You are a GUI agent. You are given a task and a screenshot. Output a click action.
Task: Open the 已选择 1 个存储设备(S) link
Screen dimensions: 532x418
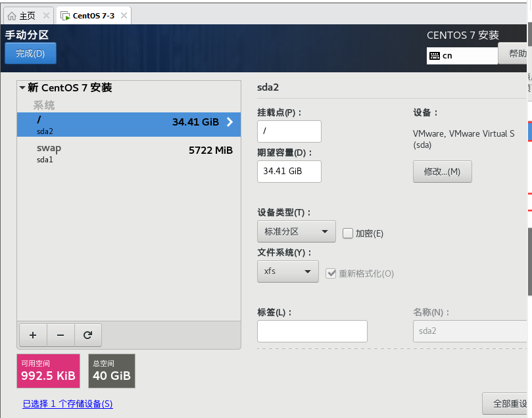point(68,404)
